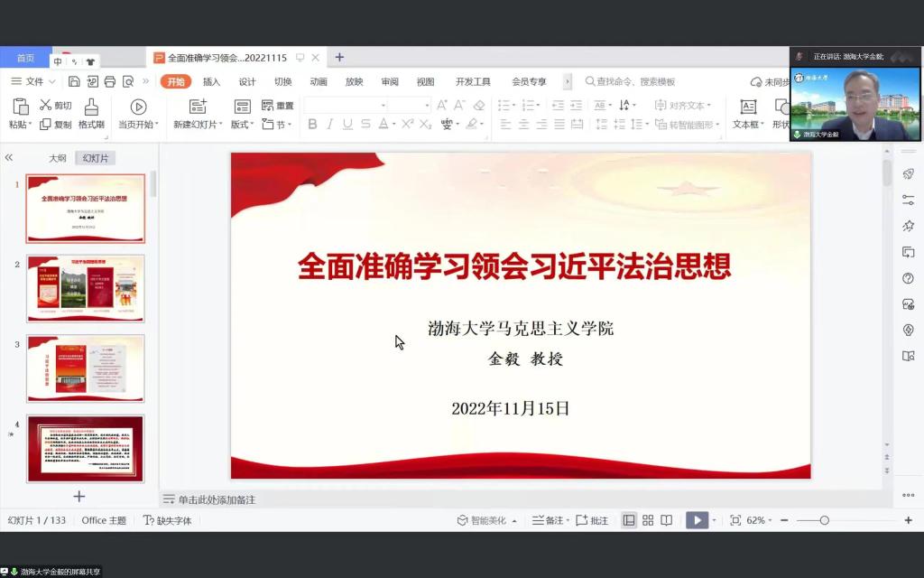Viewport: 924px width, 578px height.
Task: Select slide 2 thumbnail in the panel
Action: (x=86, y=288)
